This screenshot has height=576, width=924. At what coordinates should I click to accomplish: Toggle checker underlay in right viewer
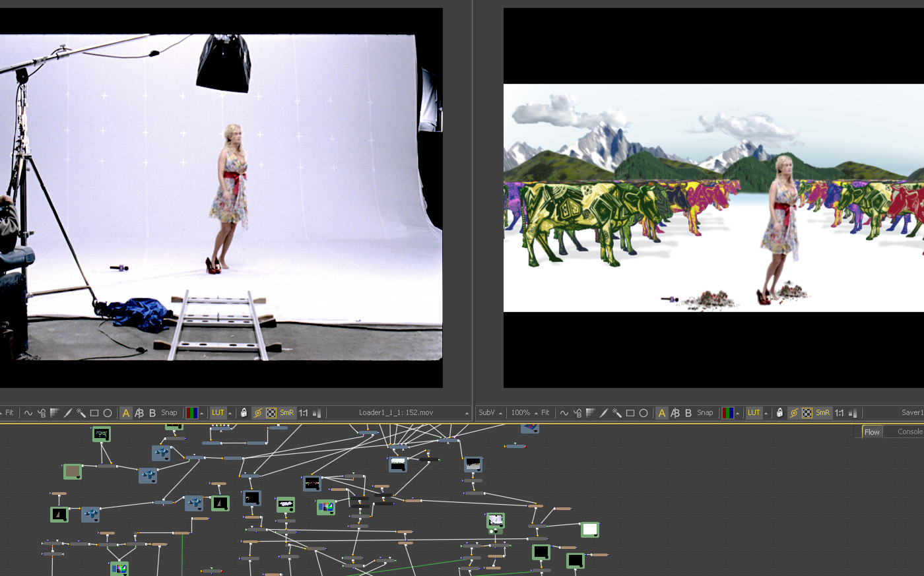[x=807, y=413]
